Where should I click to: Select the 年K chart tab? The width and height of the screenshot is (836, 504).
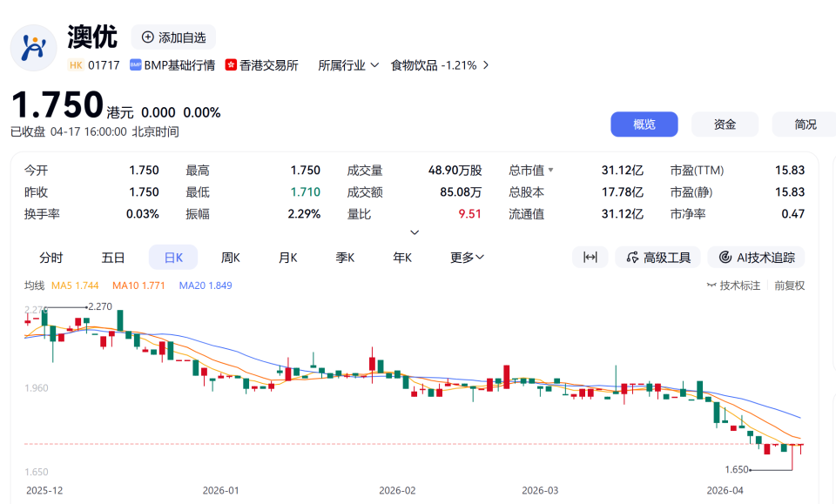[x=402, y=258]
